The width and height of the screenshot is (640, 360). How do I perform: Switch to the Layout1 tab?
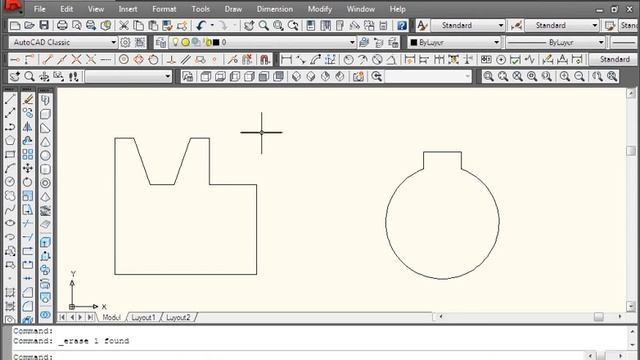pos(143,317)
